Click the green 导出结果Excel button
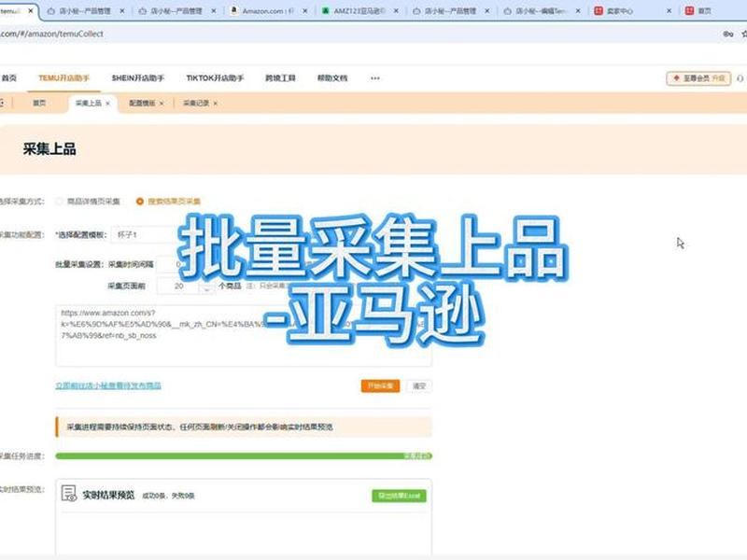The height and width of the screenshot is (560, 747). tap(399, 496)
